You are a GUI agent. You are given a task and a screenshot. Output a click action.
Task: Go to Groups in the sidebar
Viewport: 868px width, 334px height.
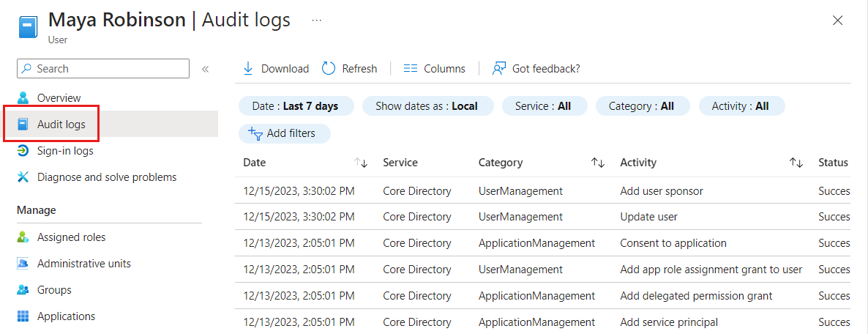point(54,290)
